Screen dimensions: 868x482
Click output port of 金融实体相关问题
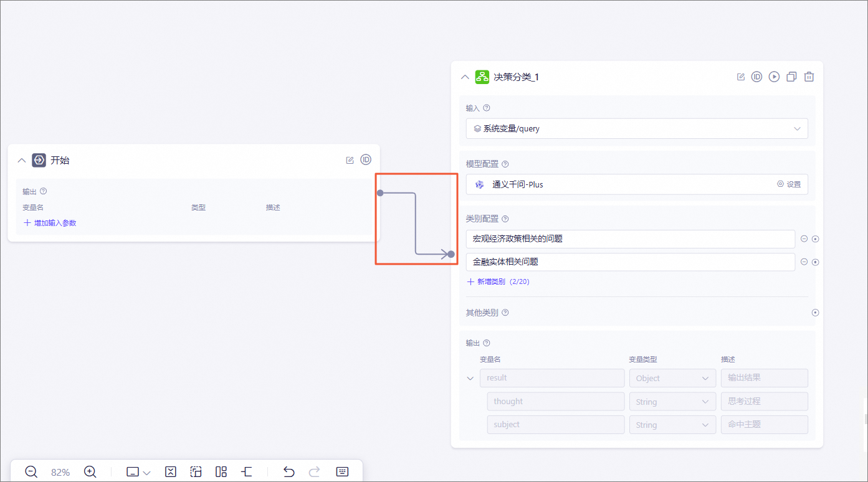[x=815, y=262]
